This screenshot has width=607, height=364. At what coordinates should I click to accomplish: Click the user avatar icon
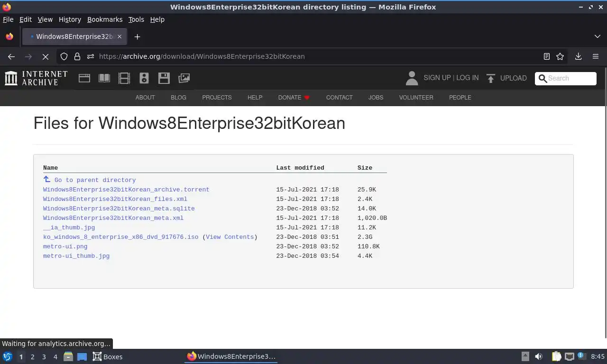[412, 78]
